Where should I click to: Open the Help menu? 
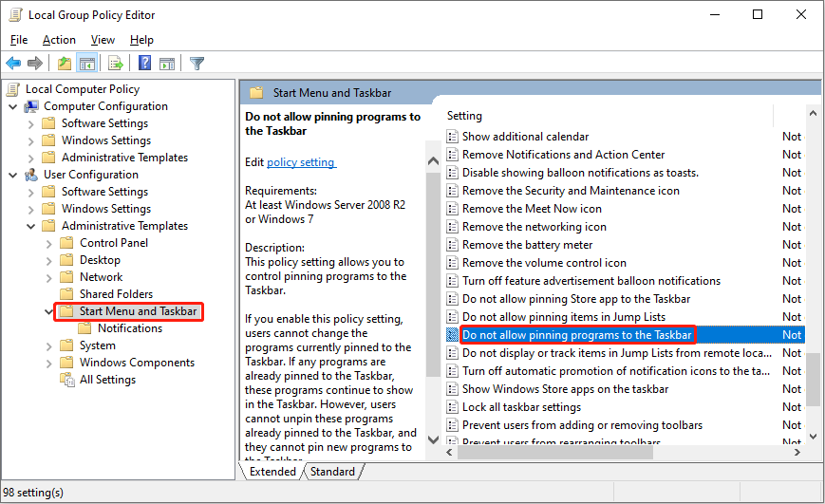141,40
